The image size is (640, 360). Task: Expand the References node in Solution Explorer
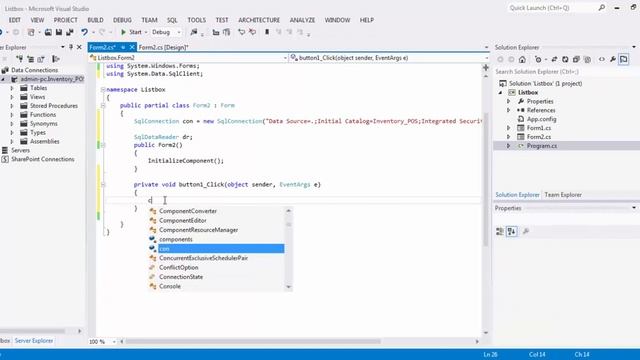(x=509, y=110)
